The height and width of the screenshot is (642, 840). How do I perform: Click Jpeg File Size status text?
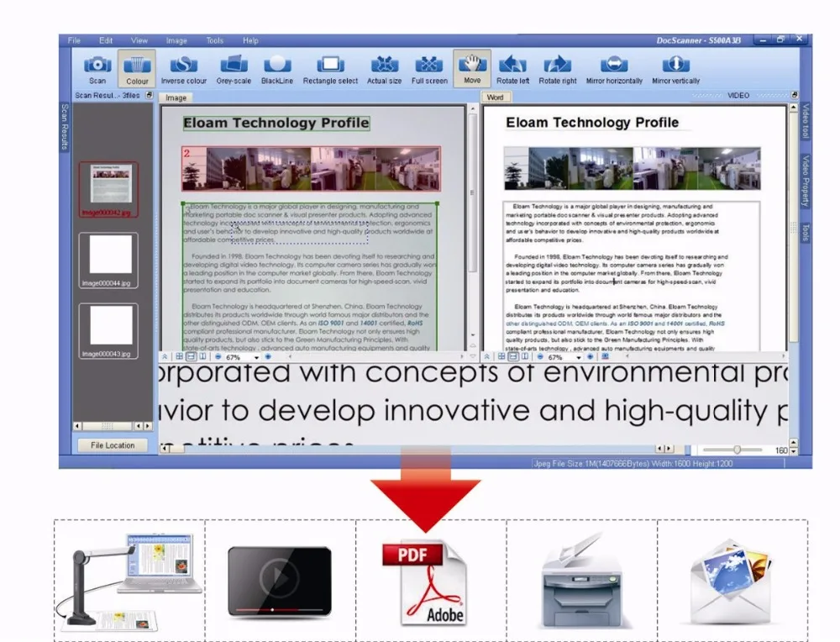click(x=633, y=464)
